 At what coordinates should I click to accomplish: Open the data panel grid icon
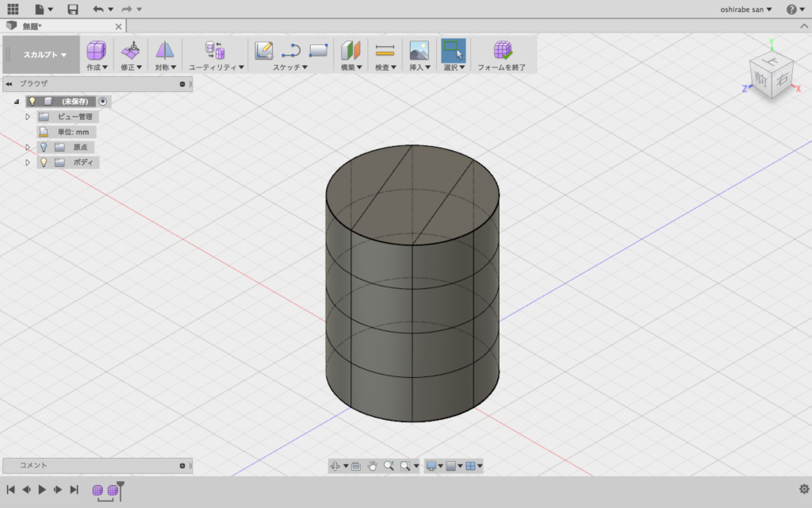[13, 9]
